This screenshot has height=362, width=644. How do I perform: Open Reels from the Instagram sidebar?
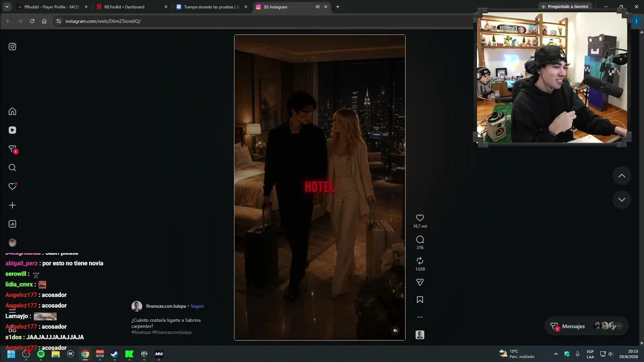tap(13, 130)
